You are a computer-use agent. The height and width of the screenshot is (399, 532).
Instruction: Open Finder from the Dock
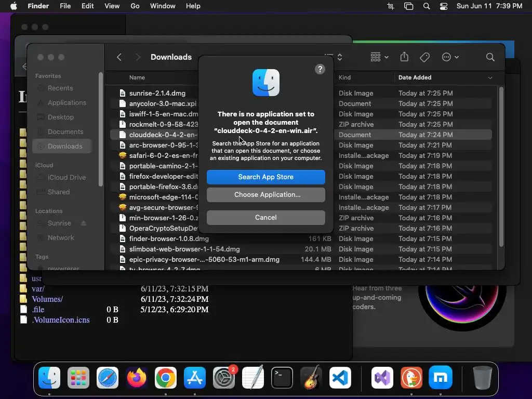pyautogui.click(x=49, y=378)
